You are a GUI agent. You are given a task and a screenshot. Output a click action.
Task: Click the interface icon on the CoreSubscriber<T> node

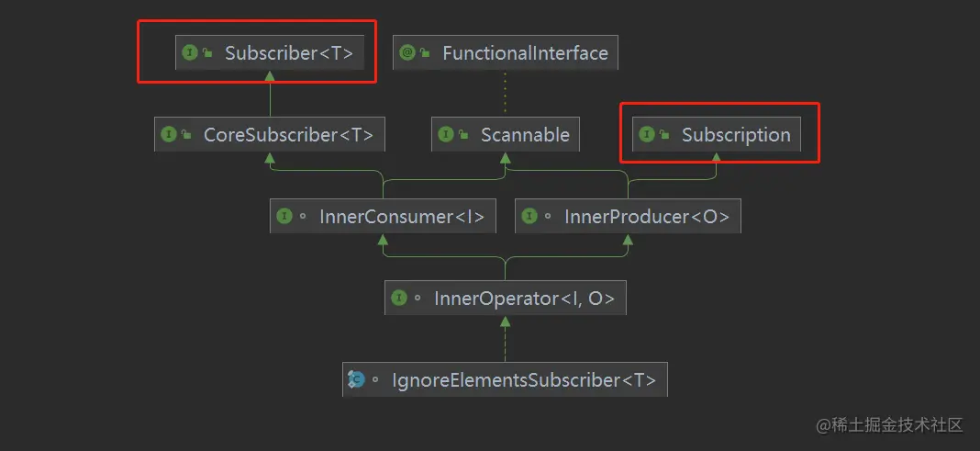[x=169, y=135]
